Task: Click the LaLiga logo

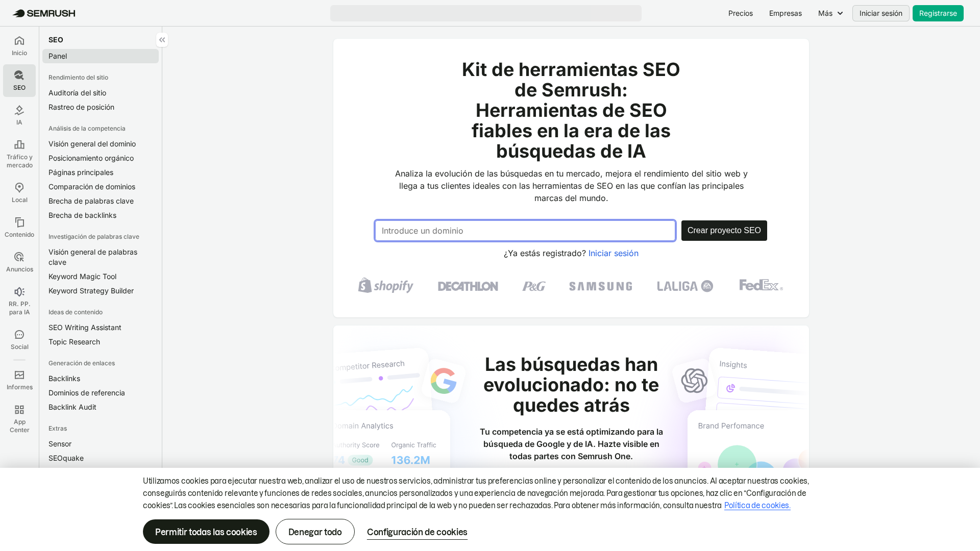Action: coord(685,286)
